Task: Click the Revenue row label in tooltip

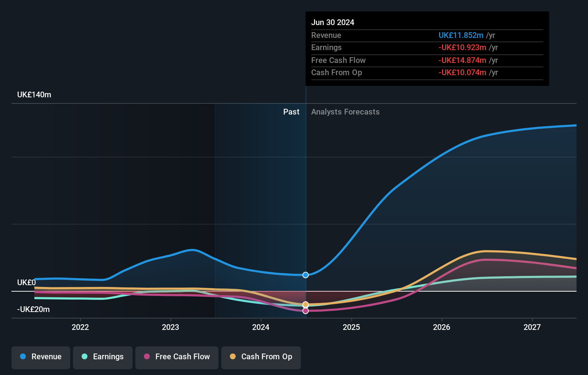Action: [x=326, y=35]
